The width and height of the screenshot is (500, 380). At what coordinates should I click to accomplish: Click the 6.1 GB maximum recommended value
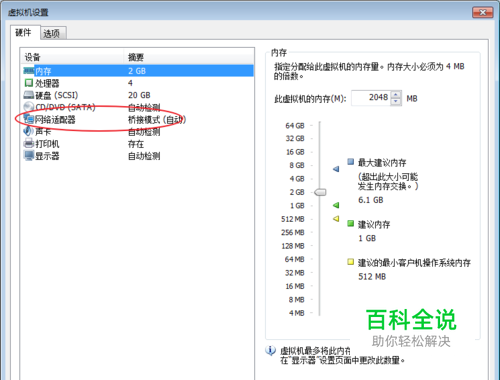coord(371,200)
